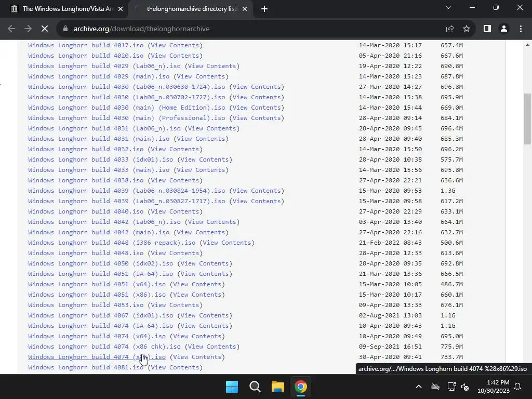Open the tab search chevron
Screen dimensions: 532x399
click(448, 7)
